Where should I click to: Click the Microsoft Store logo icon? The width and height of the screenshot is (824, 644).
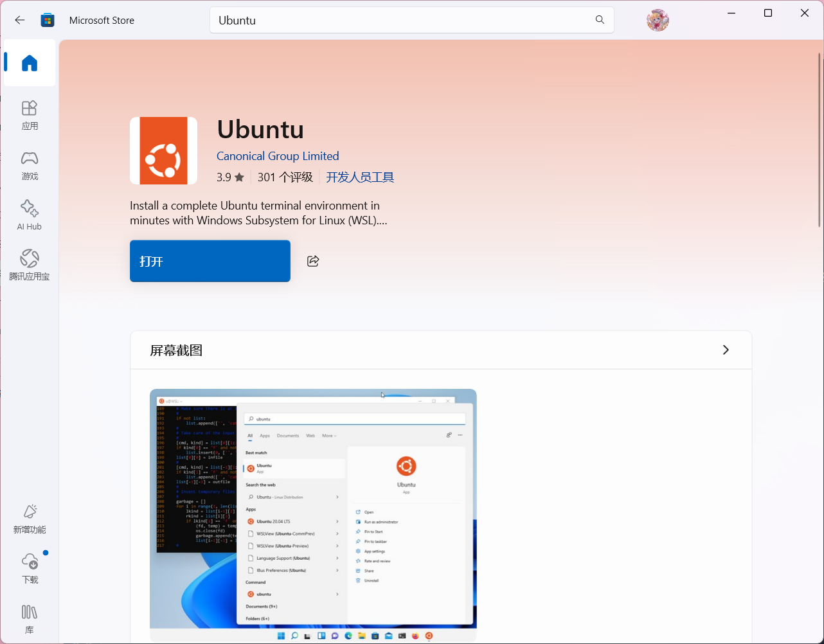[48, 20]
